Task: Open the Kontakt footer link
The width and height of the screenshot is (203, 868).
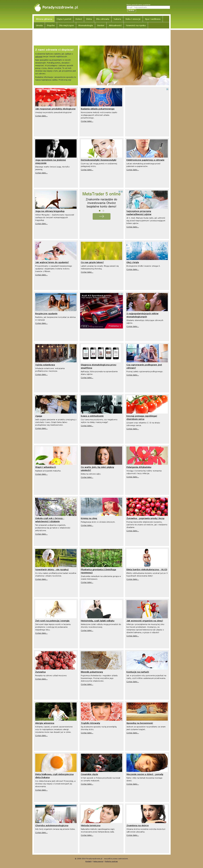Action: pos(89,861)
